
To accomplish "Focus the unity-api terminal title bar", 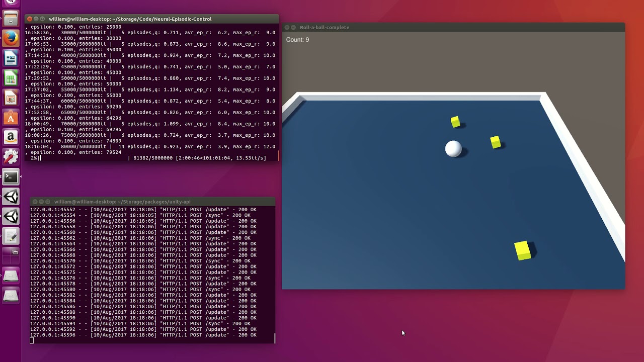I will coord(153,202).
